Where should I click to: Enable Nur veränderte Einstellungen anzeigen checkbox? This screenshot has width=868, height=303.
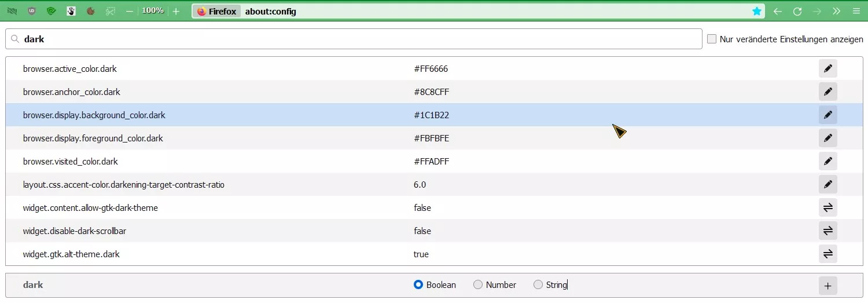click(x=712, y=39)
